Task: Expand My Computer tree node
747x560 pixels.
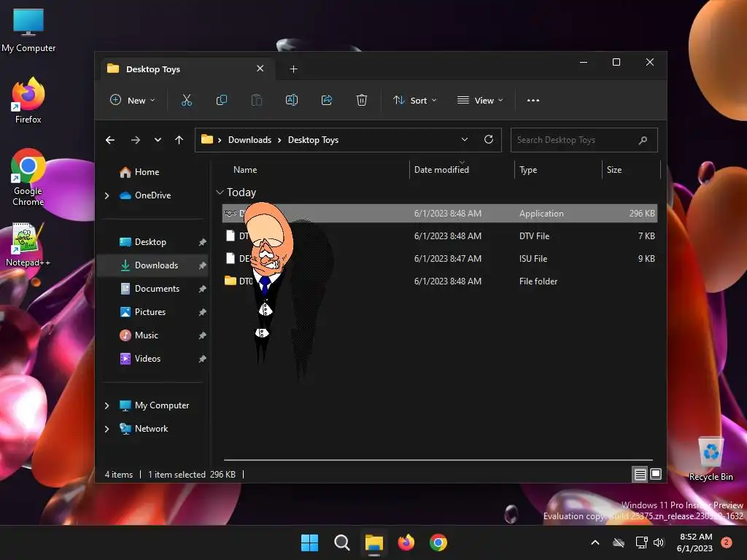Action: pos(107,405)
